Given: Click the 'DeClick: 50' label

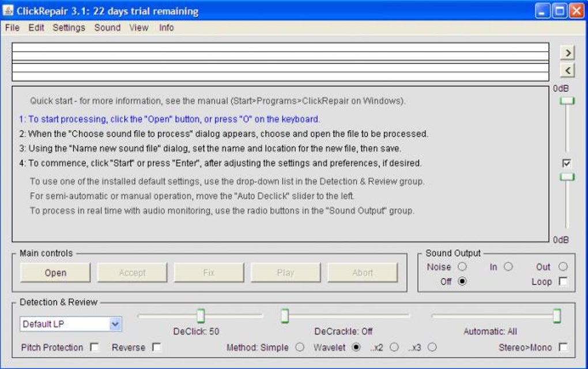Looking at the screenshot, I should [196, 332].
